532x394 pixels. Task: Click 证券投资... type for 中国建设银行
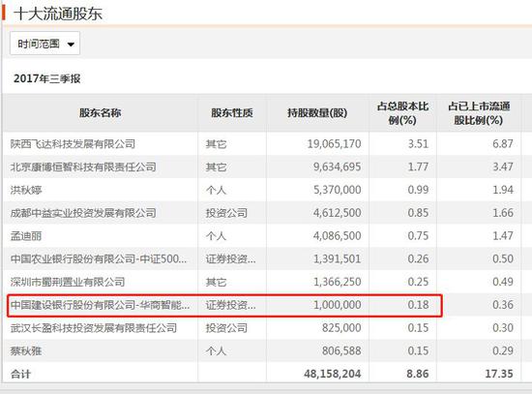click(231, 305)
